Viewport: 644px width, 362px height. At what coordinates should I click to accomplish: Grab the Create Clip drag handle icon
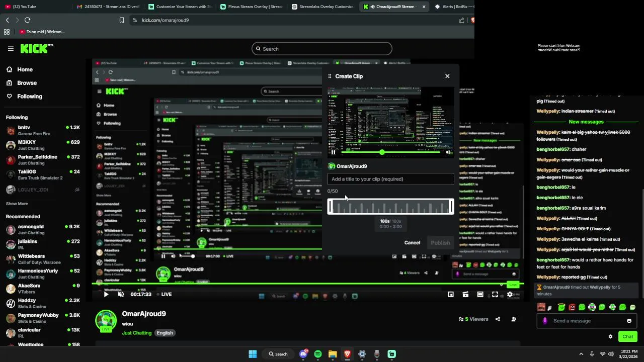coord(330,76)
